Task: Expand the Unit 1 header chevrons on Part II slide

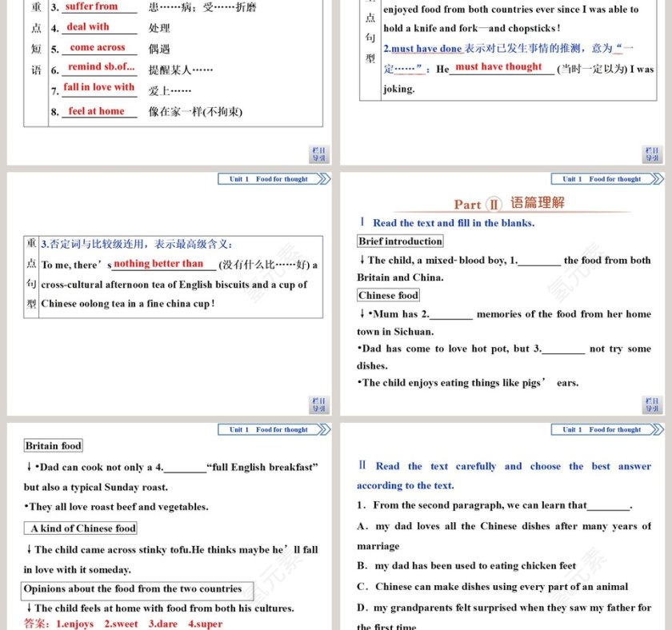Action: (x=656, y=179)
